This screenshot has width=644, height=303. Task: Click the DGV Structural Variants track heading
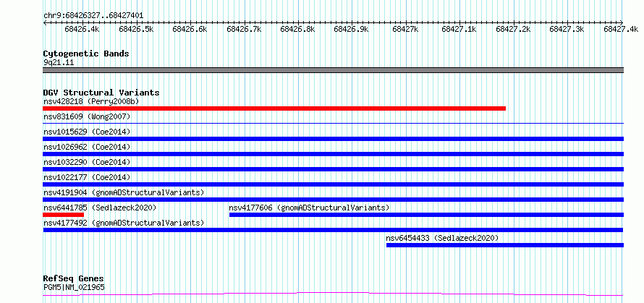pos(101,93)
